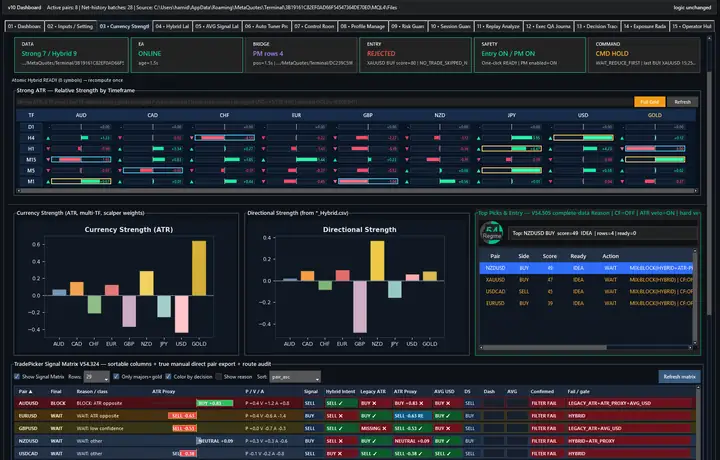Switch to the 12 Exec QA Journal tab

548,27
